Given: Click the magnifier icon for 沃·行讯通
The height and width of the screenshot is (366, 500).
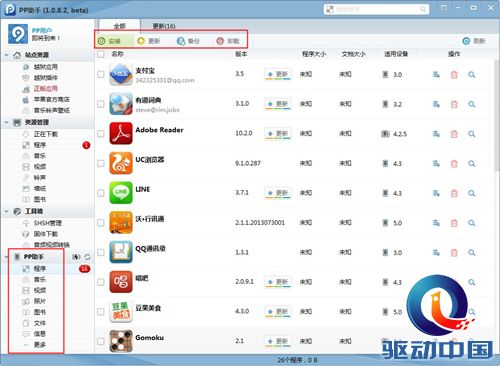Looking at the screenshot, I should [472, 223].
